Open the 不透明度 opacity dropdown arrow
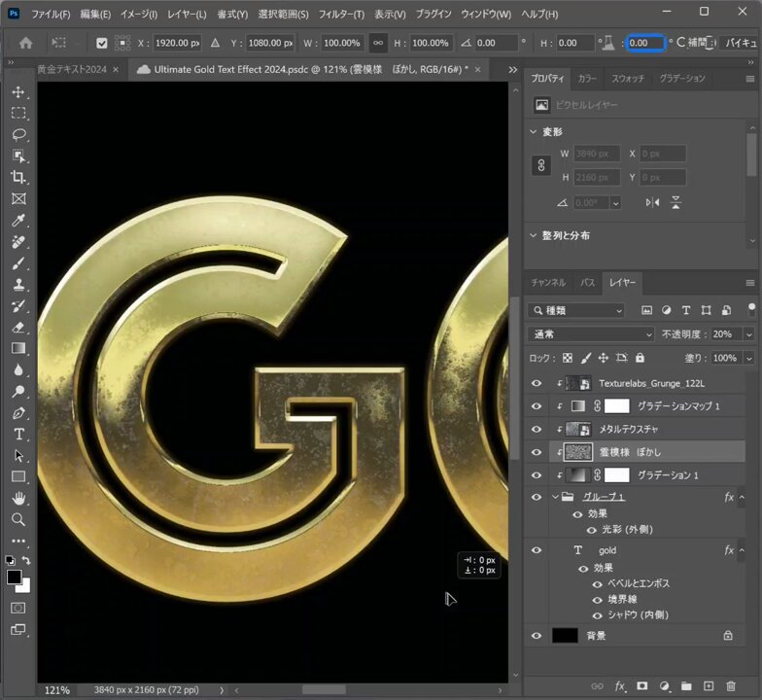 tap(748, 334)
